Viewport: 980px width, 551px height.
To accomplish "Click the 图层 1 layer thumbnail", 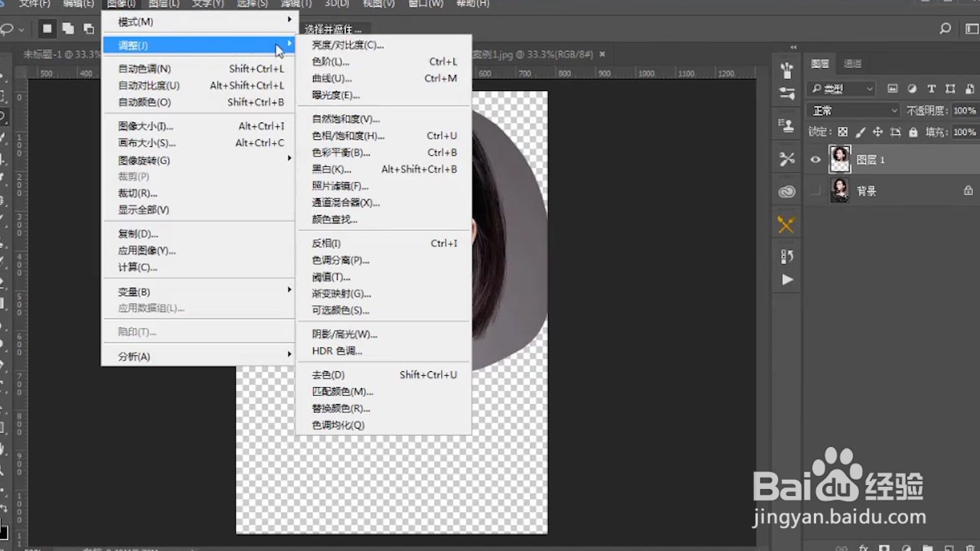I will 840,159.
